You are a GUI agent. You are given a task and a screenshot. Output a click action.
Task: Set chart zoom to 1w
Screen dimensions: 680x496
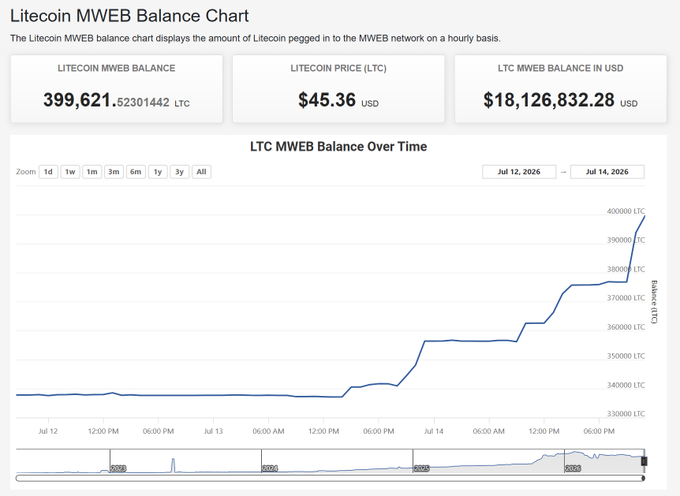pos(70,172)
